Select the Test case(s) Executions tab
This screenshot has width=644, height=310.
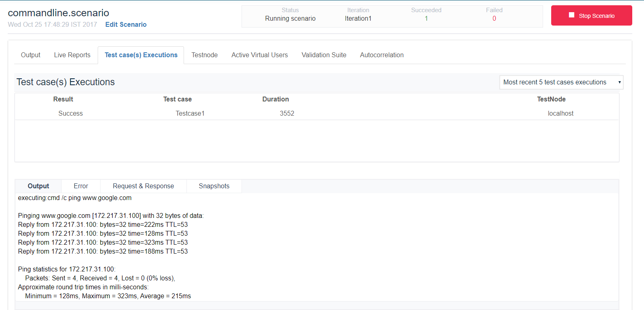coord(141,55)
